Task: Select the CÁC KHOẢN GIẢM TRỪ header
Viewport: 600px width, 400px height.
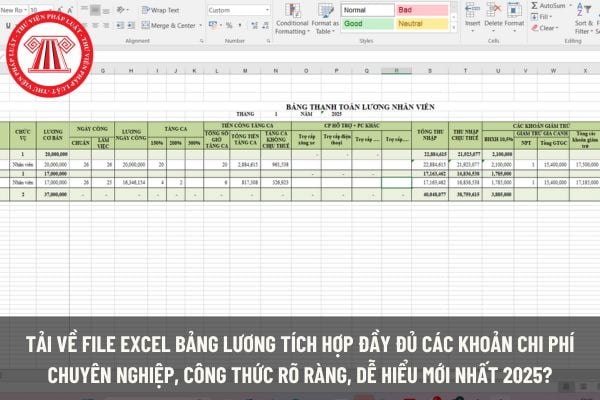Action: click(541, 126)
